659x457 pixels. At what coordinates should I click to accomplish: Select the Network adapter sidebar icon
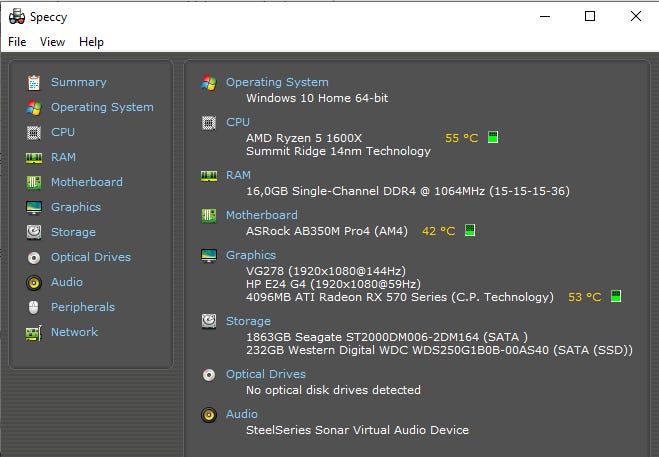click(34, 332)
